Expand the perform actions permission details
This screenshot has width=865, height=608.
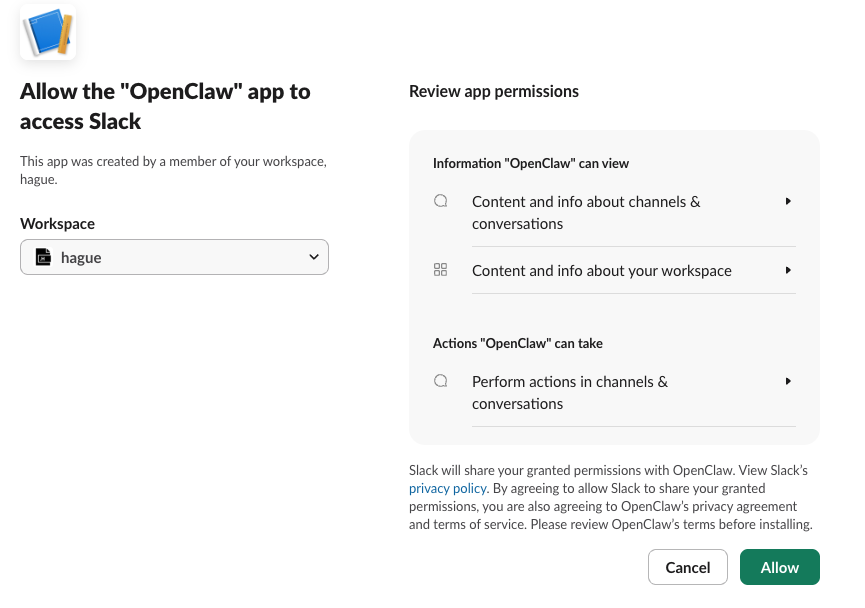tap(787, 381)
